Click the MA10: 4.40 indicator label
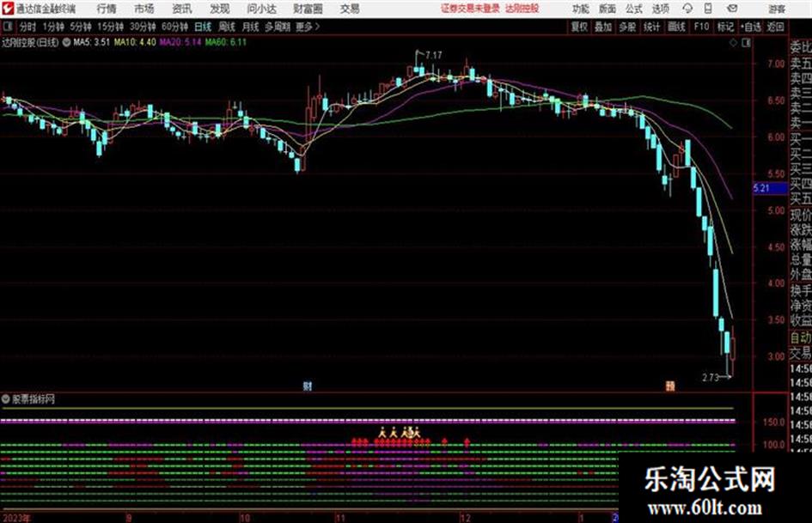 [135, 42]
